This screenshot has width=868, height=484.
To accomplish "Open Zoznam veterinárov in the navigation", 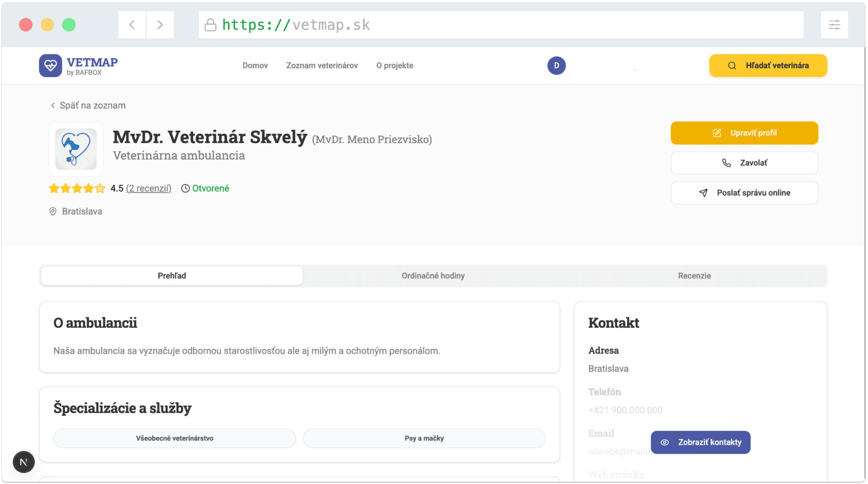I will coord(322,66).
